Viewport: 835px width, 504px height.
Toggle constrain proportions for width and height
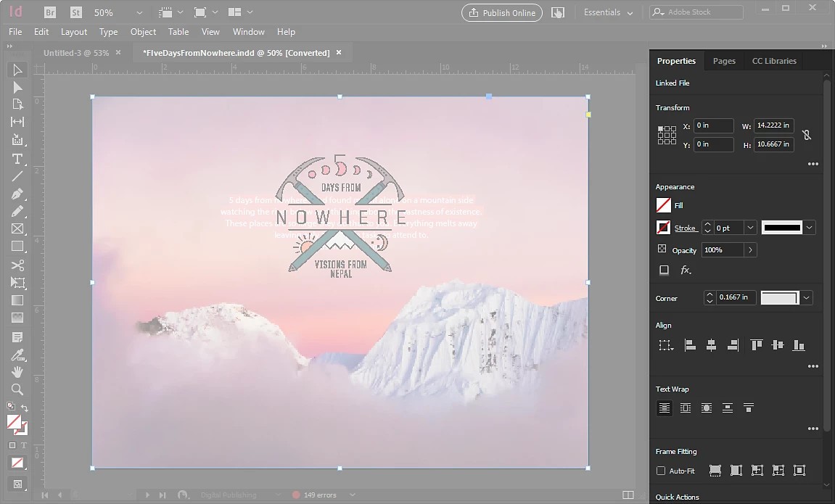[807, 135]
